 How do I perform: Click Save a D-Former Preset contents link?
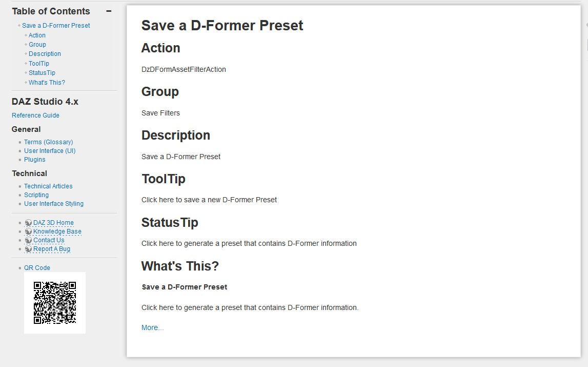(56, 26)
